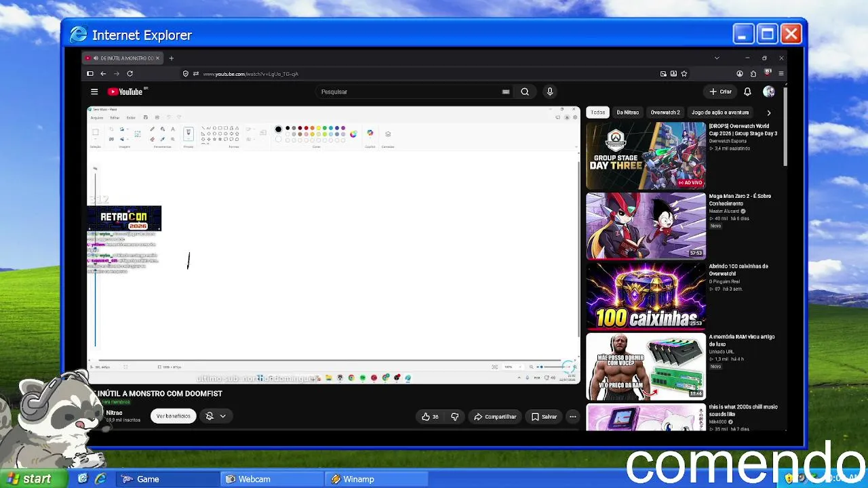Start voice search with the microphone icon
The width and height of the screenshot is (868, 488).
coord(550,91)
